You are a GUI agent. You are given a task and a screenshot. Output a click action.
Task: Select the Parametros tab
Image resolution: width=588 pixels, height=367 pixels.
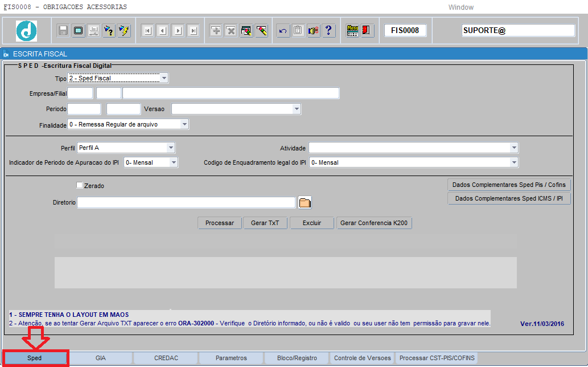click(x=231, y=358)
